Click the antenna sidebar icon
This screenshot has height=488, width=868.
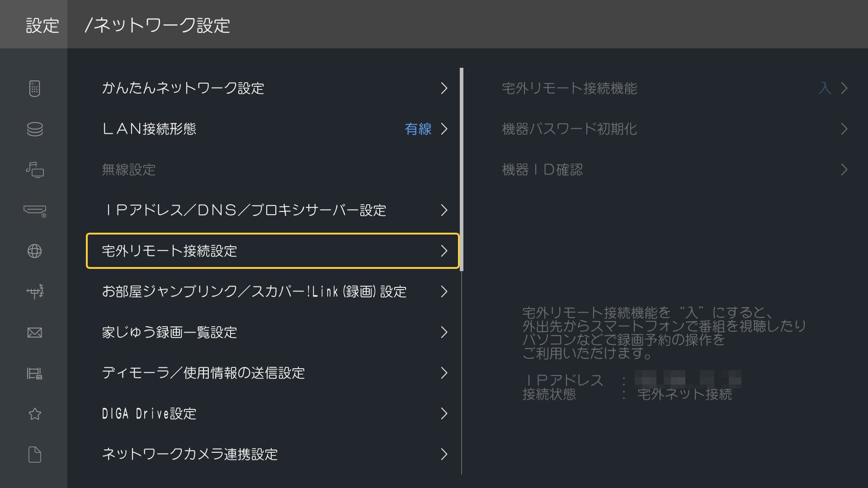tap(34, 291)
